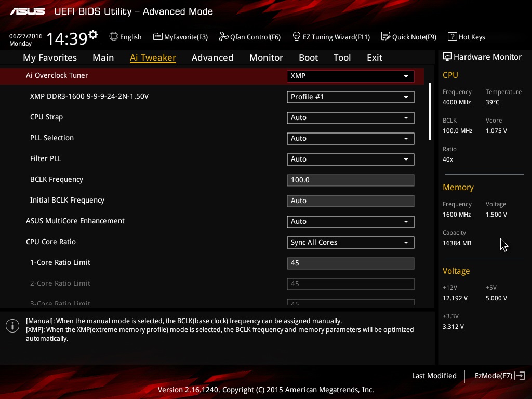Click the 1-Core Ratio Limit field
The image size is (532, 399).
pyautogui.click(x=351, y=263)
